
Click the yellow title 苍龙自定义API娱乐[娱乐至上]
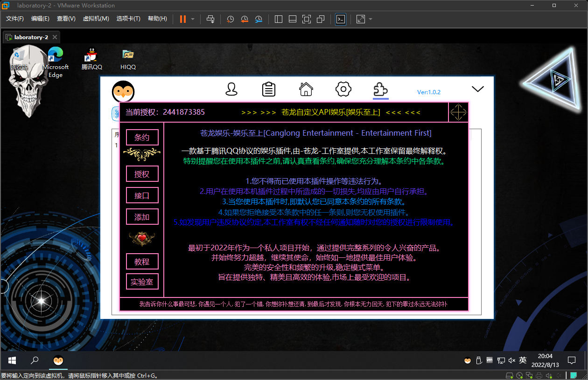[x=331, y=112]
